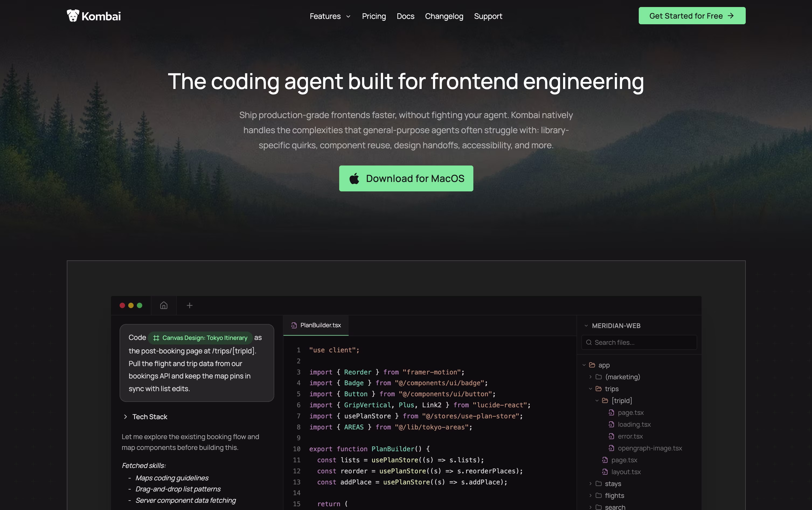The image size is (812, 510).
Task: Click the PlanBuilder.tsx file icon
Action: click(294, 325)
